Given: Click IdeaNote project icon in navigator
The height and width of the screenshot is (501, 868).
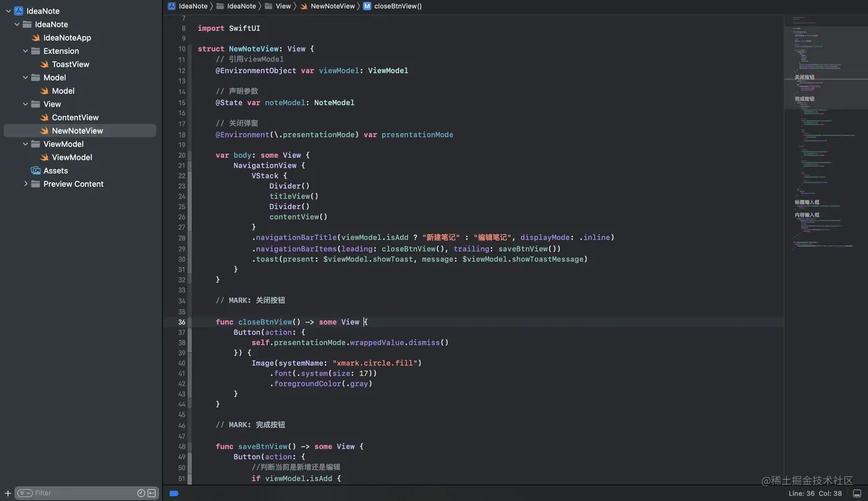Looking at the screenshot, I should (19, 11).
